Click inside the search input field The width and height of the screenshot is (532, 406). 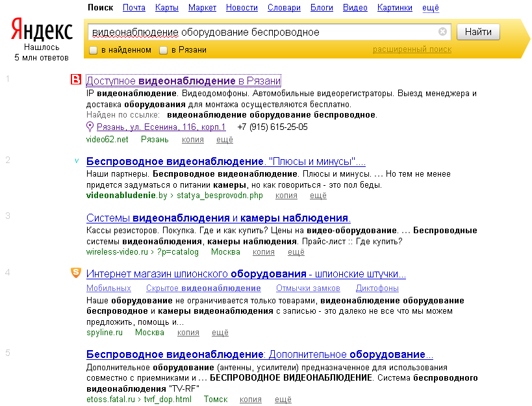[260, 31]
